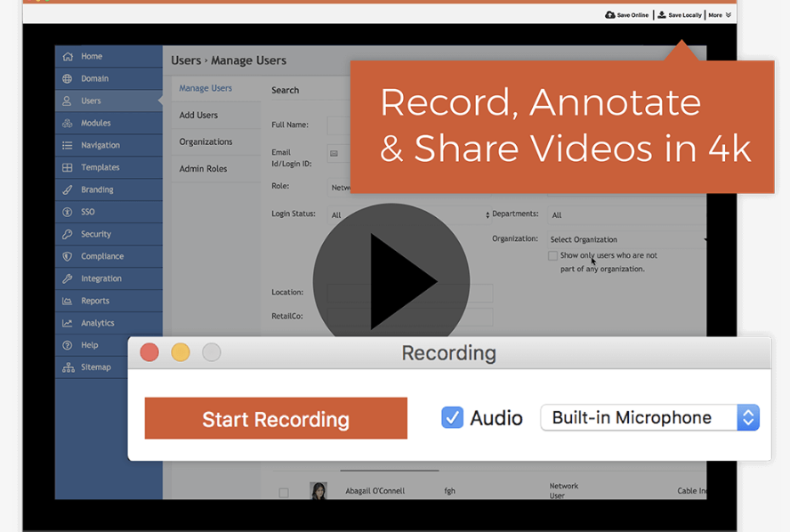790x532 pixels.
Task: Switch to the Add Users tab
Action: pos(199,115)
